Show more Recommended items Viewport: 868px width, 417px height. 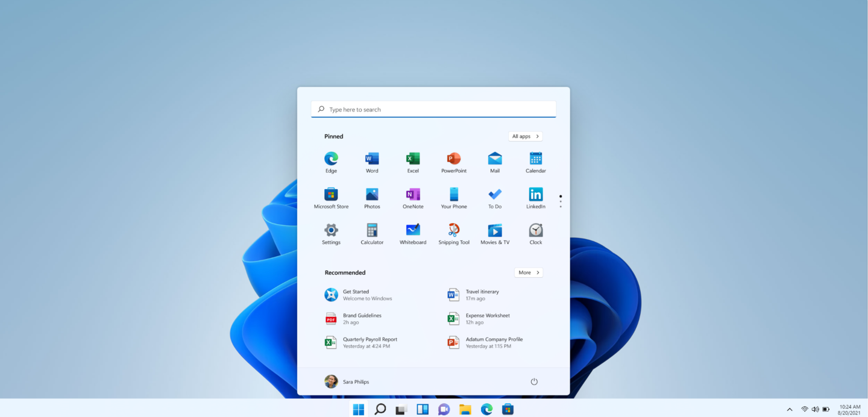pyautogui.click(x=528, y=272)
